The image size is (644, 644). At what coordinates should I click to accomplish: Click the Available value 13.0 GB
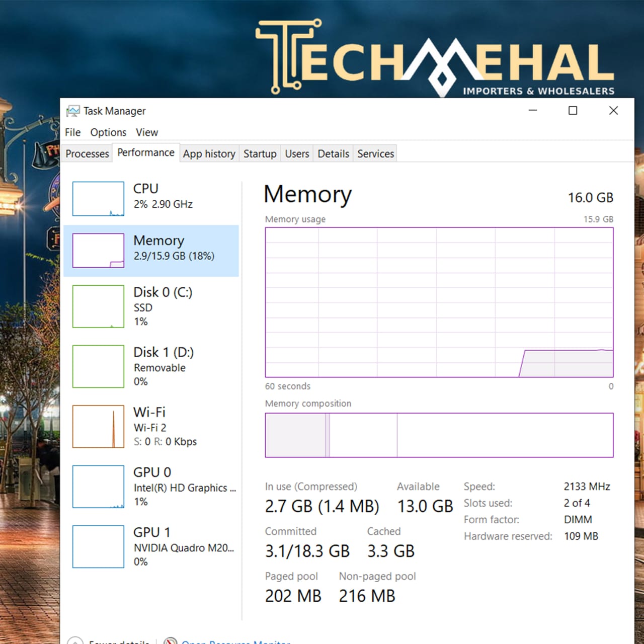tap(425, 506)
